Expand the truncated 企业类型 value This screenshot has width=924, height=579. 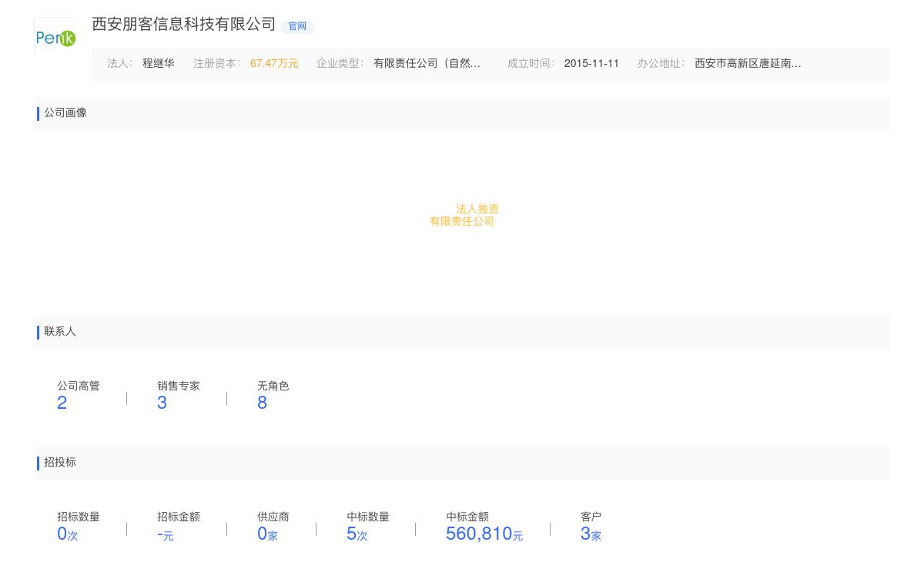coord(427,64)
